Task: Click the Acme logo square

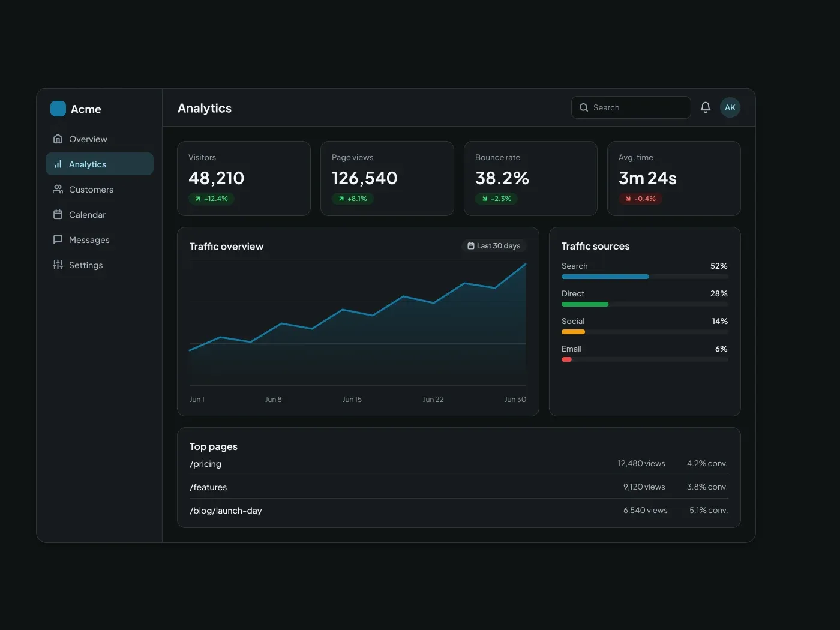Action: 58,109
